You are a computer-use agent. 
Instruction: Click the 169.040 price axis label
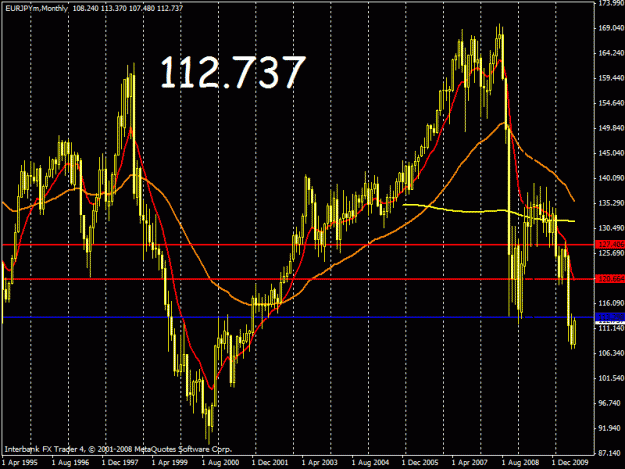[x=611, y=27]
